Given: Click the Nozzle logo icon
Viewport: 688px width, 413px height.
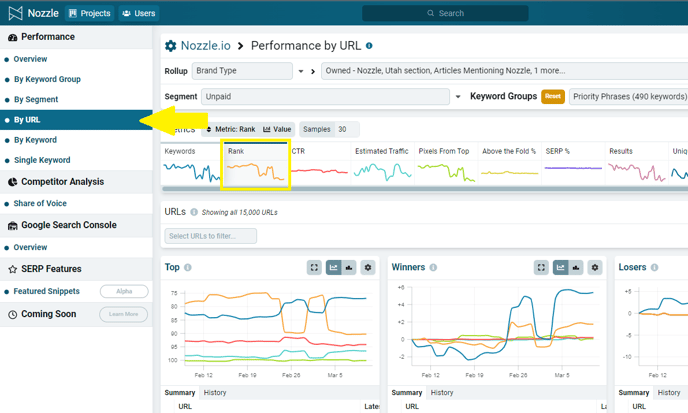Looking at the screenshot, I should click(x=15, y=13).
